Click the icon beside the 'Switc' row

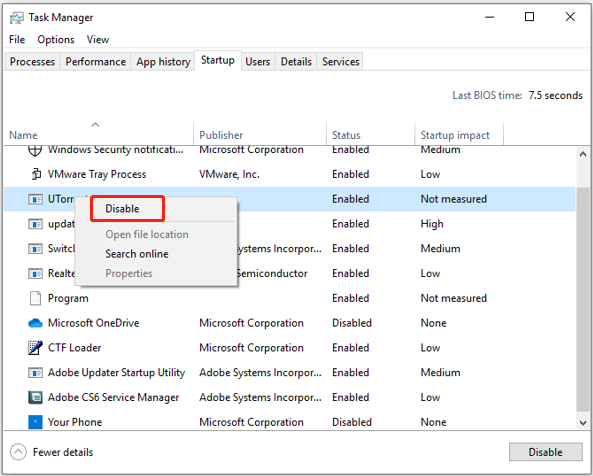click(x=35, y=248)
